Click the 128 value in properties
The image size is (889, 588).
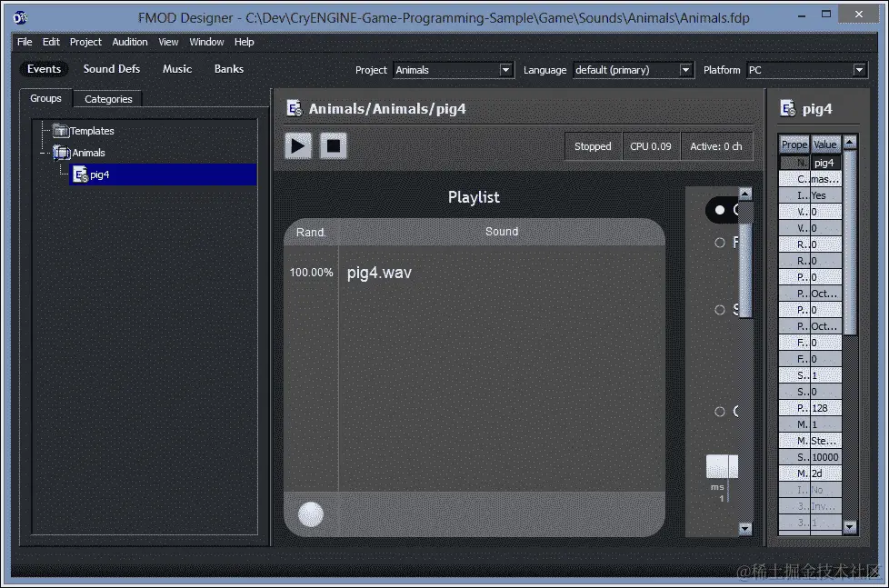tap(825, 408)
